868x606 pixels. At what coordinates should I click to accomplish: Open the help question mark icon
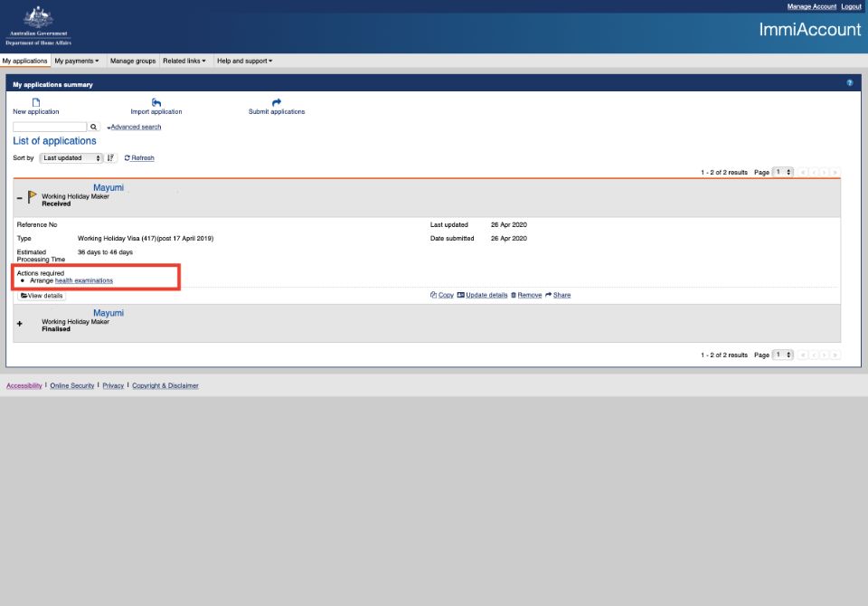tap(850, 83)
